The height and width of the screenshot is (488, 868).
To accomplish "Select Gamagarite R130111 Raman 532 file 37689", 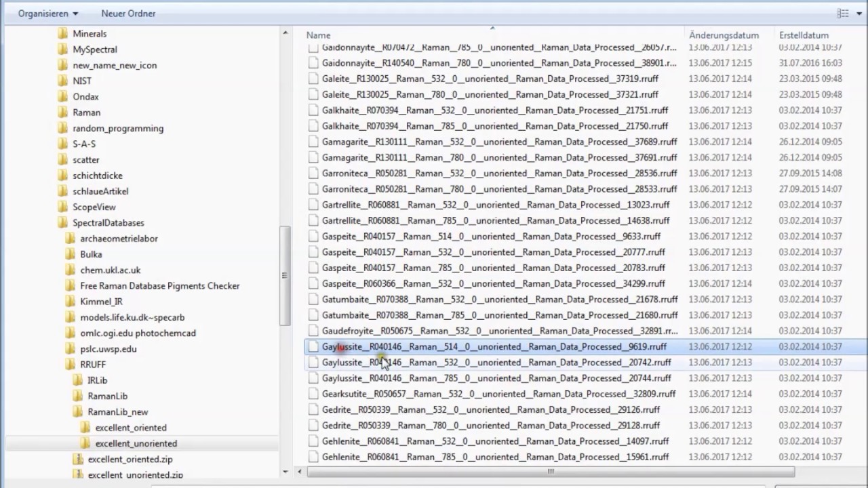I will coord(499,142).
